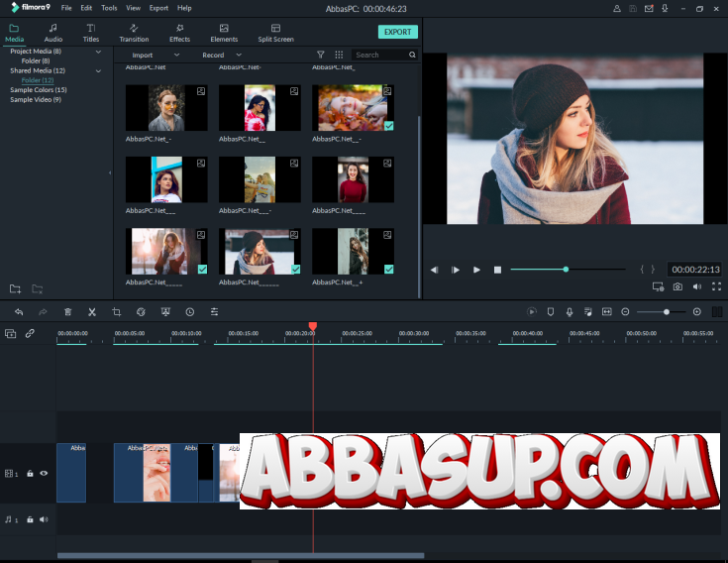This screenshot has height=563, width=728.
Task: Select Sample Video (9) in the library
Action: tap(36, 99)
